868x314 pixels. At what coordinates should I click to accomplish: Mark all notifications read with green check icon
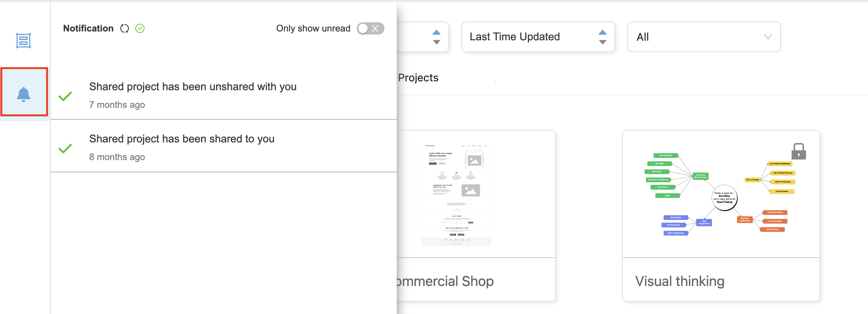pyautogui.click(x=140, y=28)
